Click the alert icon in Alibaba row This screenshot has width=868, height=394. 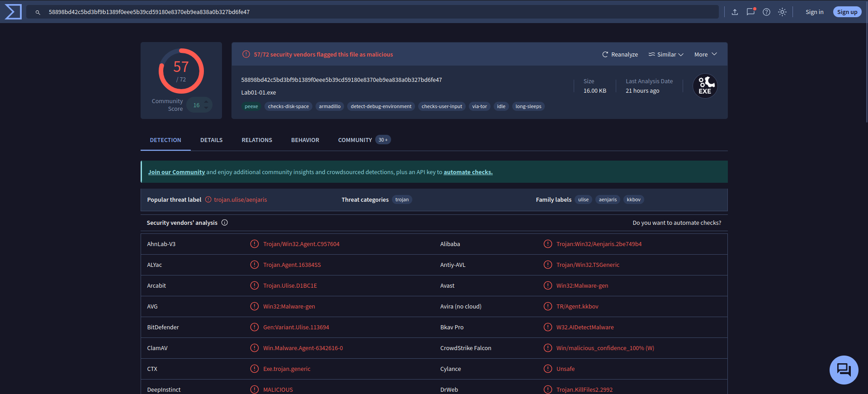548,244
